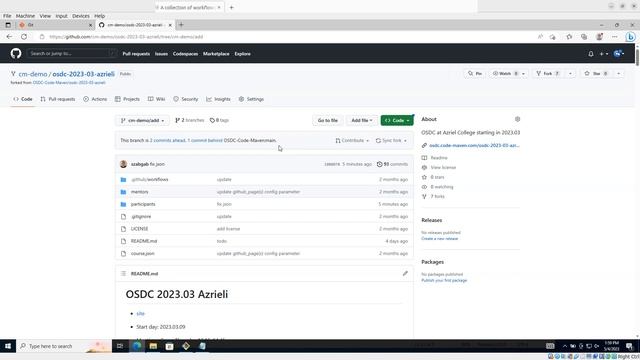The height and width of the screenshot is (360, 640).
Task: Pin the repository with Pin button
Action: [475, 73]
